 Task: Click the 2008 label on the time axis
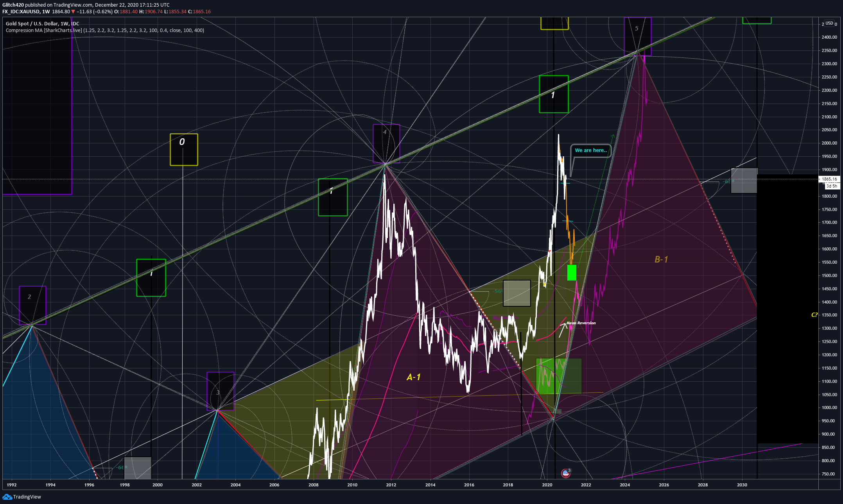click(x=313, y=485)
